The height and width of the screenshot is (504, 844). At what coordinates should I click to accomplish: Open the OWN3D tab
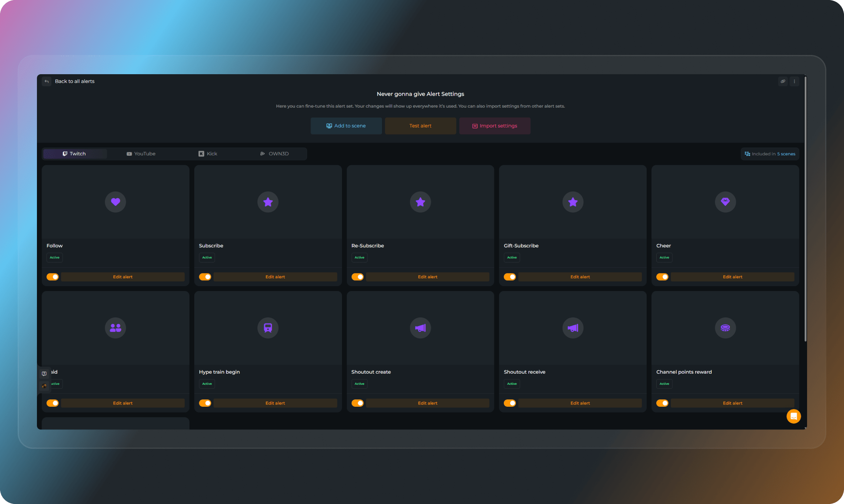(274, 154)
